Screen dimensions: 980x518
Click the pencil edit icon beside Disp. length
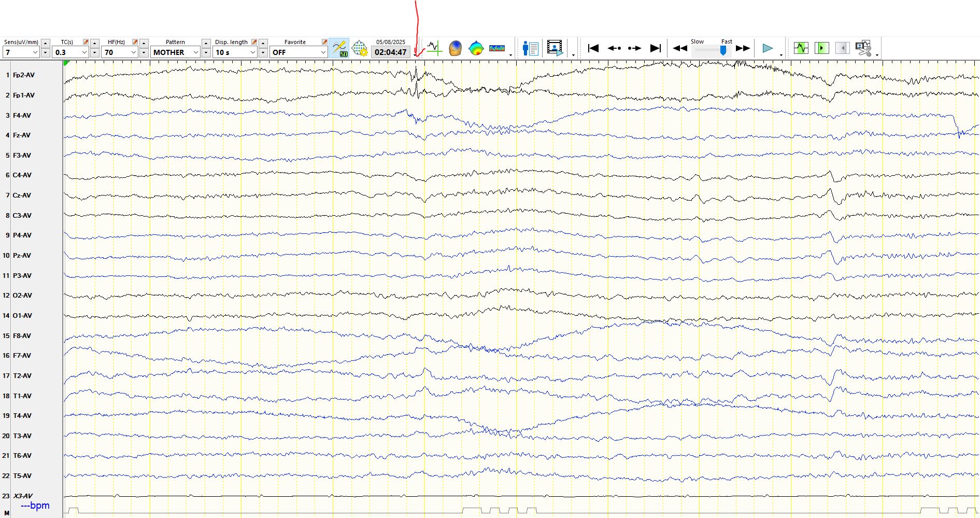coord(254,42)
